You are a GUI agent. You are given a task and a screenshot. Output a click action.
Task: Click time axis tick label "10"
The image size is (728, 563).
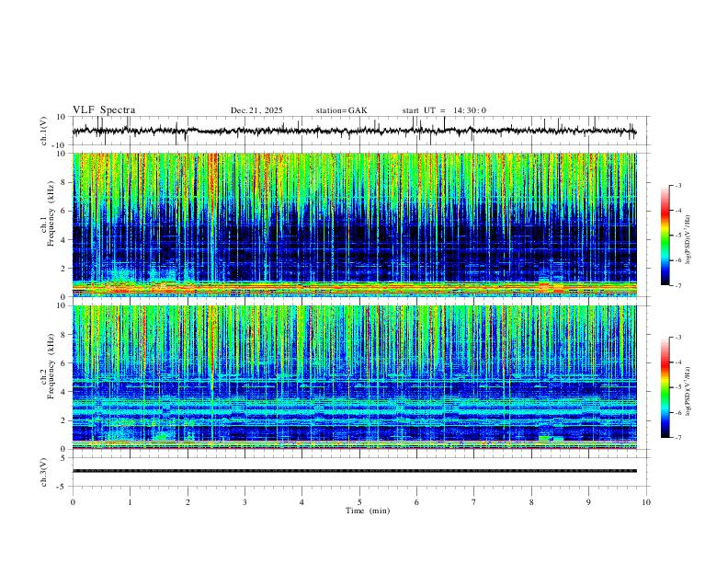(646, 502)
